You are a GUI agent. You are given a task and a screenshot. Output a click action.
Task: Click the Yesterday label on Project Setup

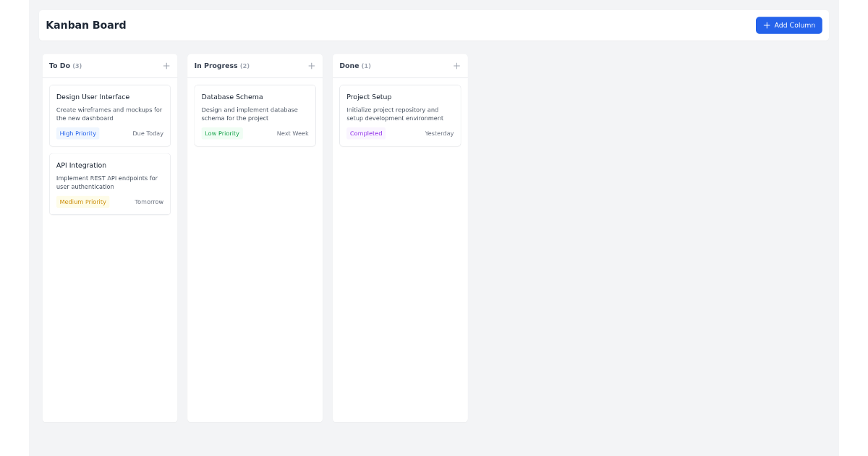(439, 133)
